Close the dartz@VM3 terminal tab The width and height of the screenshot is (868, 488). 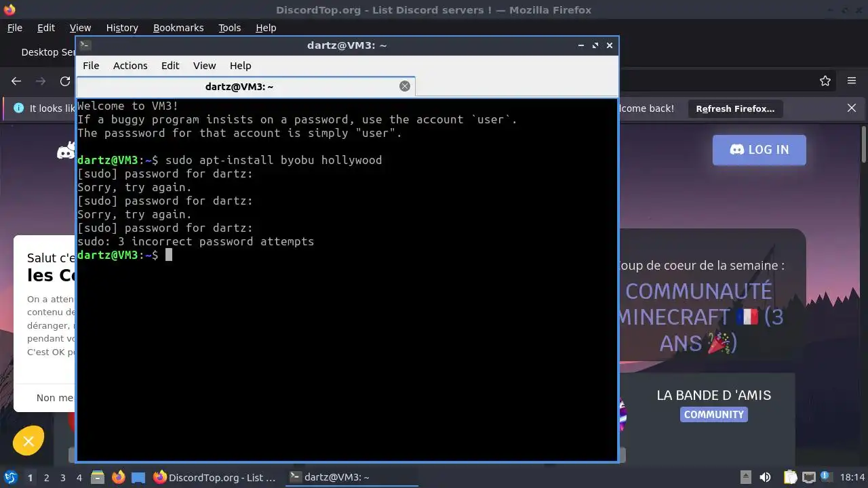click(x=405, y=86)
